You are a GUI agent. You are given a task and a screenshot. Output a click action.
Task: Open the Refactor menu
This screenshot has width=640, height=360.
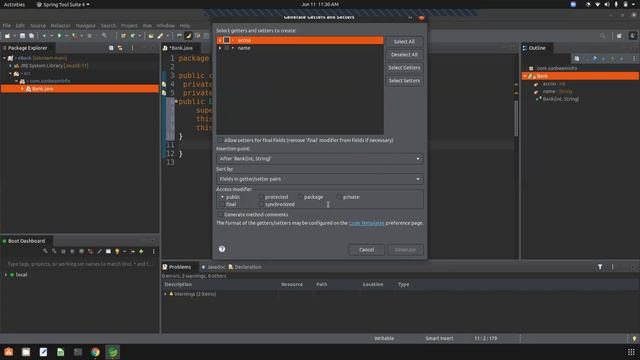[x=60, y=25]
